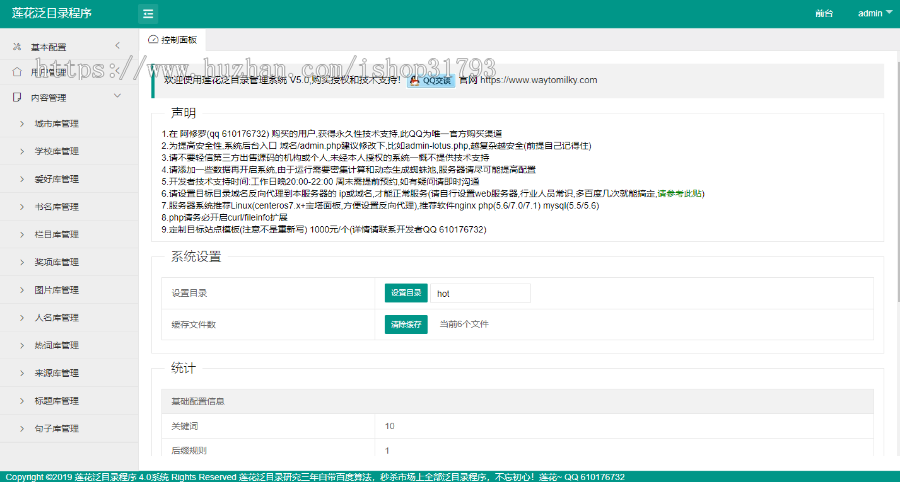
Task: Click the 莲花泛目录程序 logo title
Action: click(x=52, y=13)
